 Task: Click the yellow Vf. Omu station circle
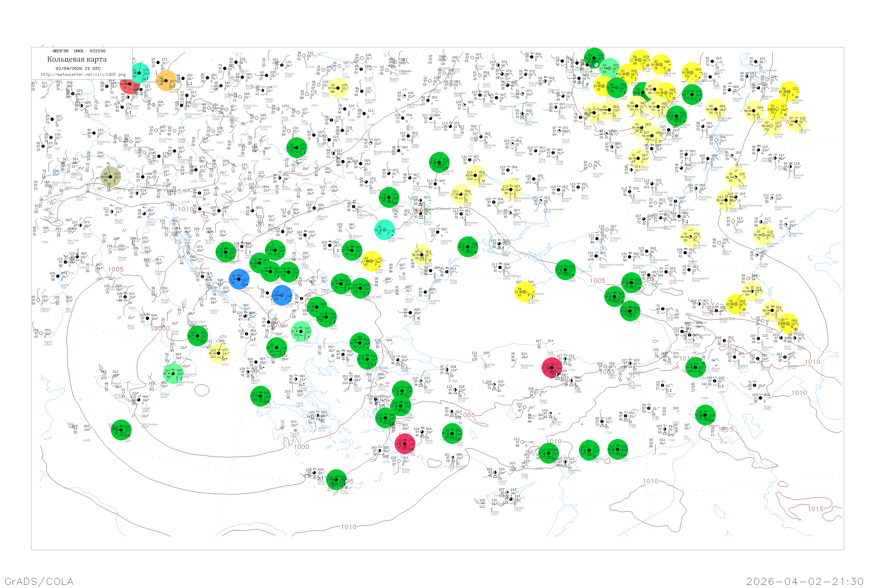click(x=372, y=261)
